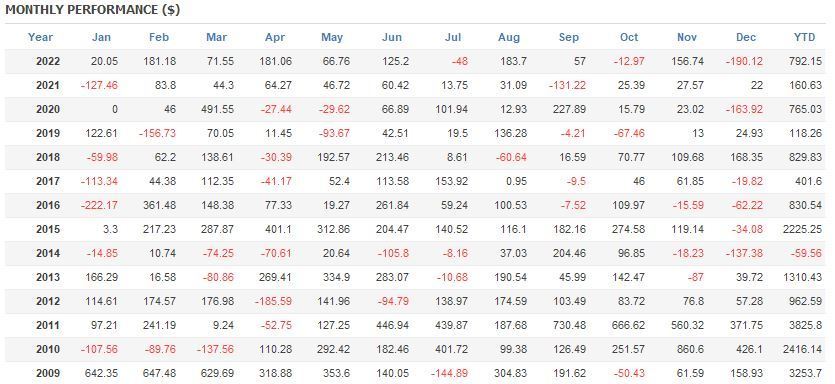Image resolution: width=835 pixels, height=384 pixels.
Task: Click the 2010 November value 860.6
Action: [690, 349]
